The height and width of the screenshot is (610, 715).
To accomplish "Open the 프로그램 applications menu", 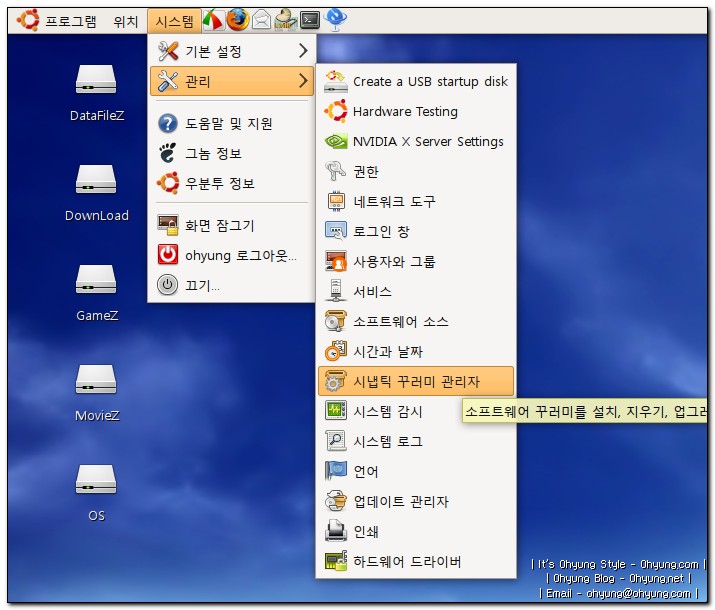I will (x=71, y=21).
